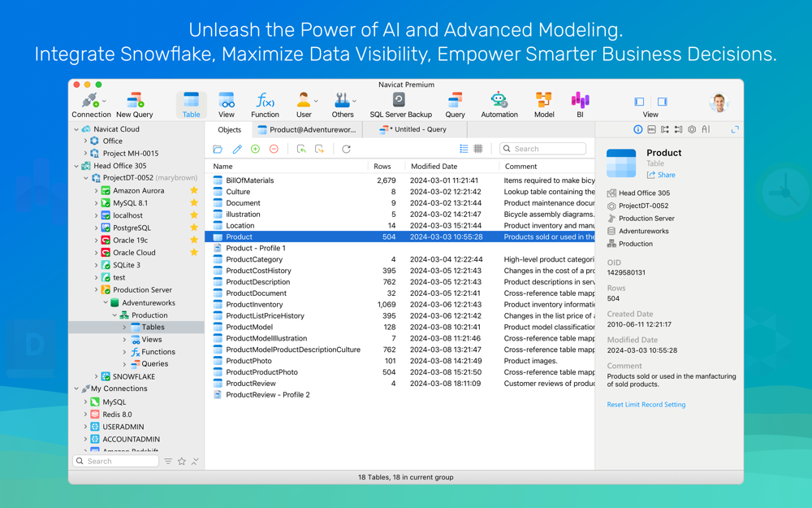
Task: Expand the Views node
Action: coord(124,340)
